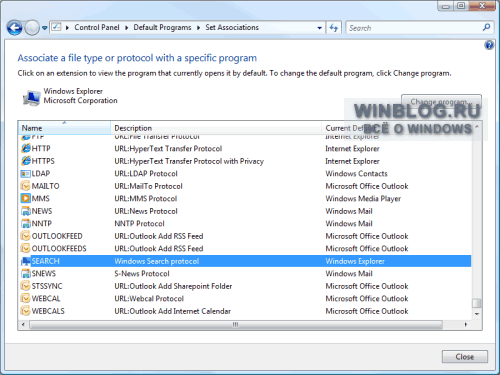Click the NNTP Windows Mail icon

click(x=26, y=223)
